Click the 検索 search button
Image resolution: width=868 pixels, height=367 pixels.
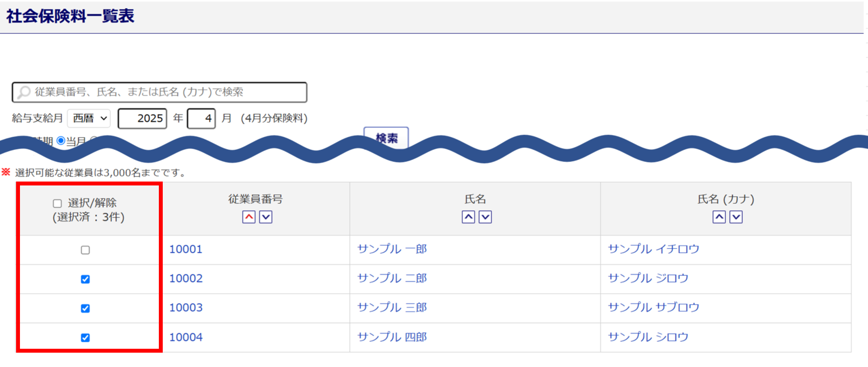[x=386, y=137]
